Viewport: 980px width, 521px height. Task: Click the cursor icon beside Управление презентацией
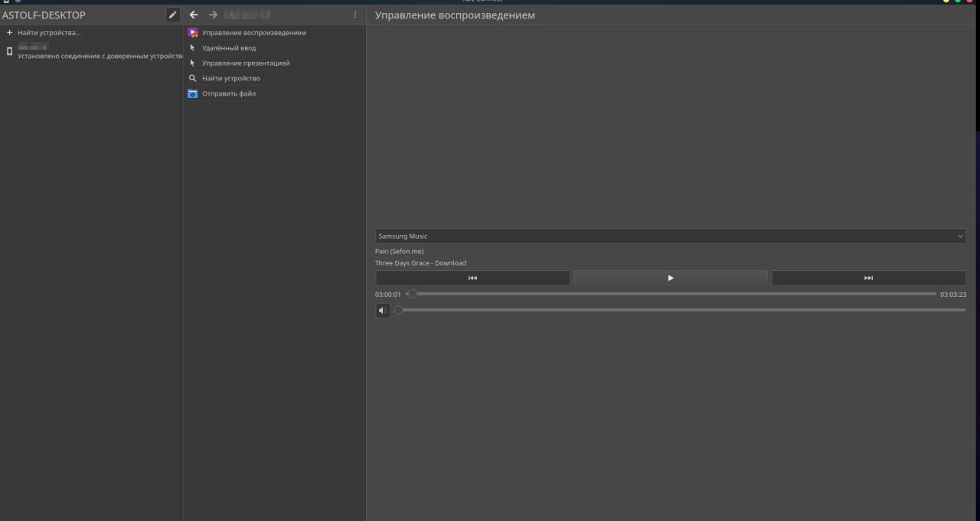(193, 63)
